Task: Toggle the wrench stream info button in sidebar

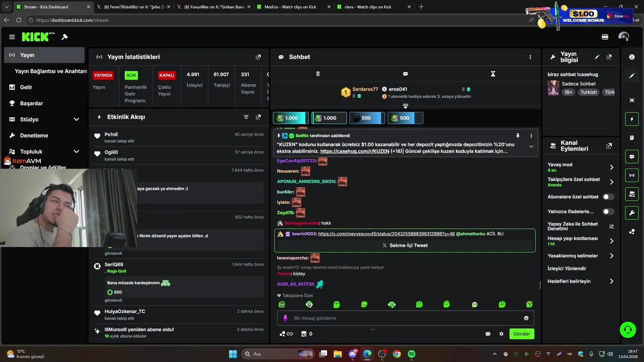Action: point(632,213)
